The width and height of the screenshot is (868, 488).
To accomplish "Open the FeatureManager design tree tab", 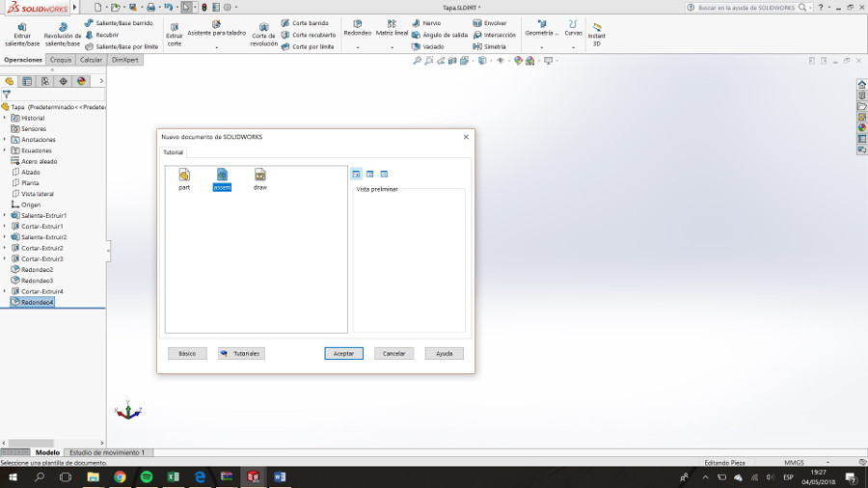I will point(10,81).
